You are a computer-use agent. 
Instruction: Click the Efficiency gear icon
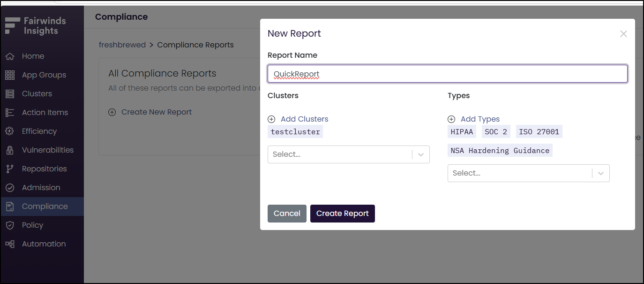pos(10,131)
